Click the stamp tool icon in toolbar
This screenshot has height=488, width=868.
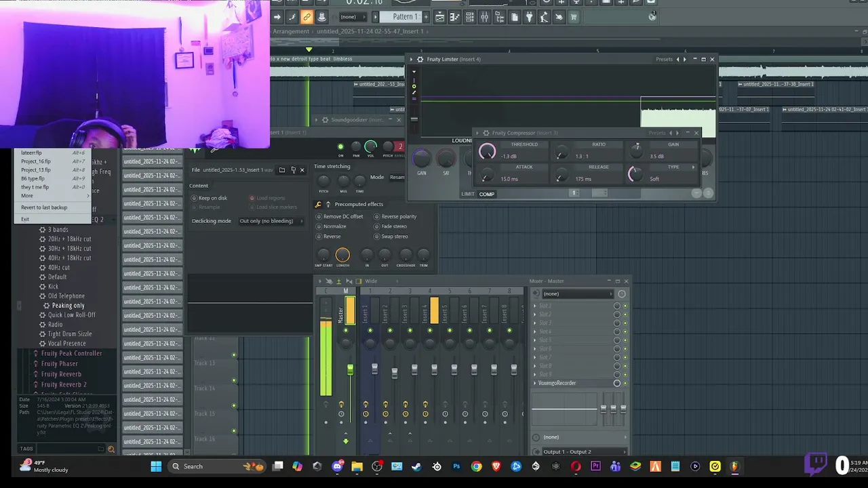(x=322, y=17)
